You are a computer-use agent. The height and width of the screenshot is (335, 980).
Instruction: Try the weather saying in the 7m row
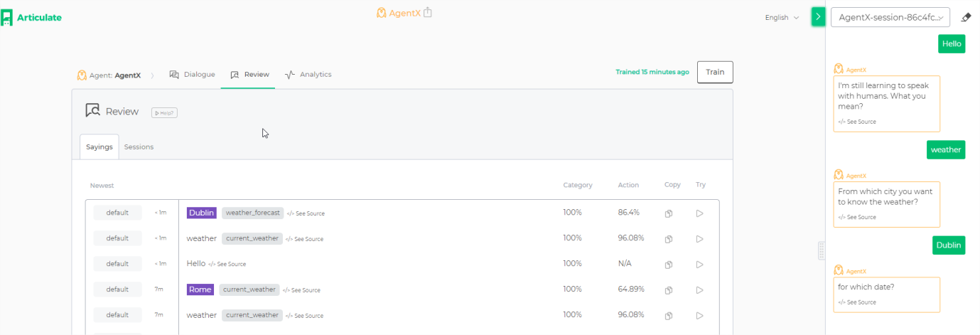[x=699, y=316]
